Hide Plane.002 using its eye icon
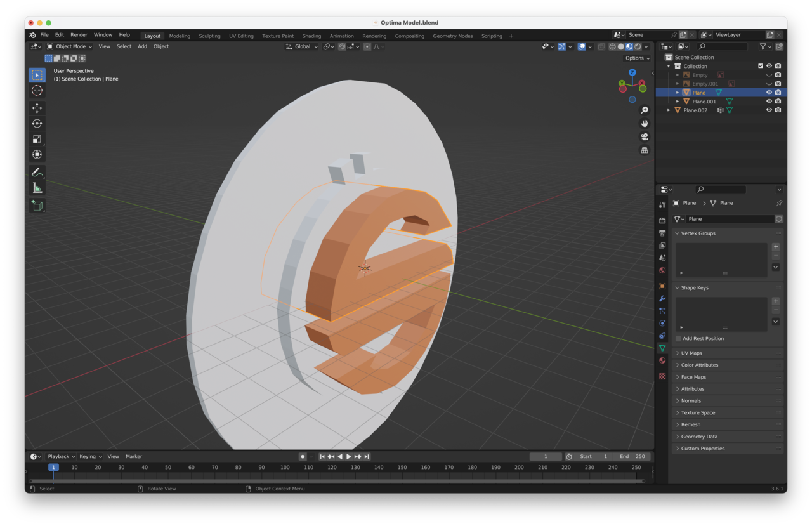 769,110
